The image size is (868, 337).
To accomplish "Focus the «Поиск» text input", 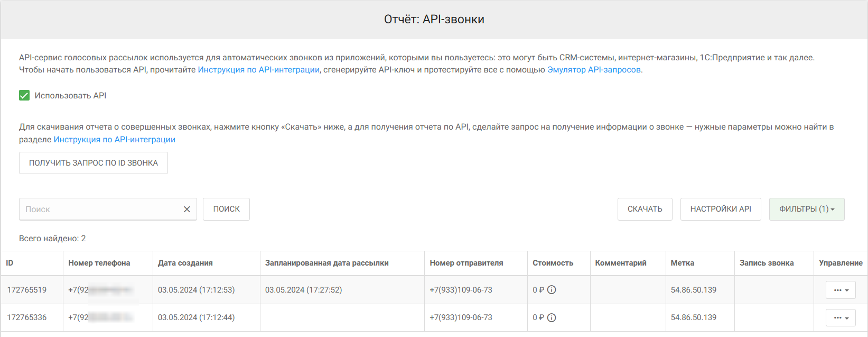I will [100, 210].
